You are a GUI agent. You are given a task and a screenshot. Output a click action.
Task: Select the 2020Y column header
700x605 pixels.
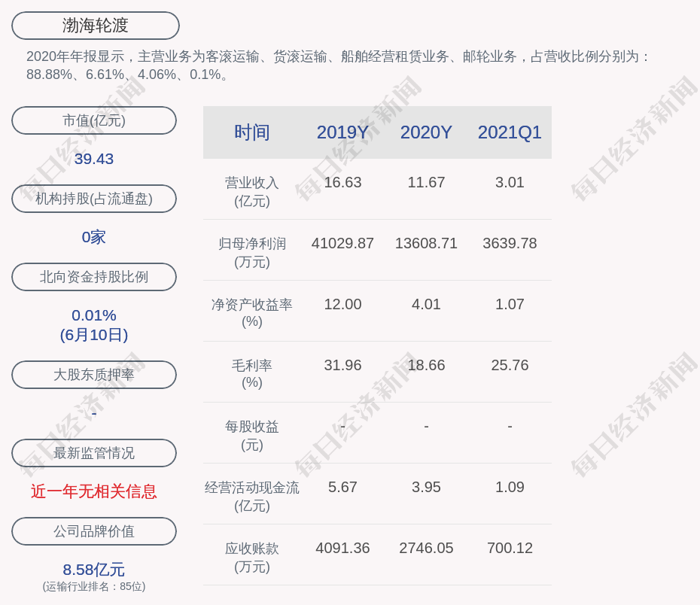pos(426,132)
